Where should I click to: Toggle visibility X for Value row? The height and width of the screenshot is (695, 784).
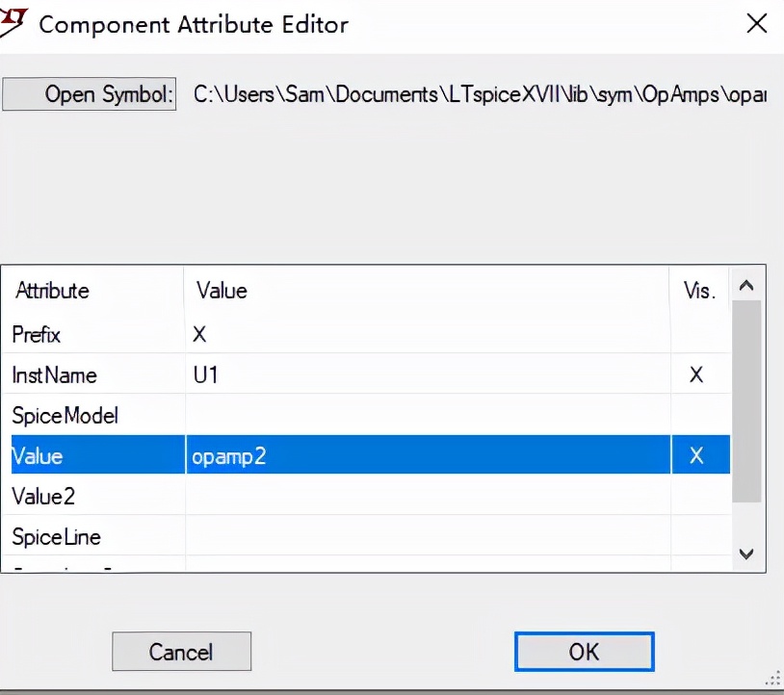[x=696, y=455]
